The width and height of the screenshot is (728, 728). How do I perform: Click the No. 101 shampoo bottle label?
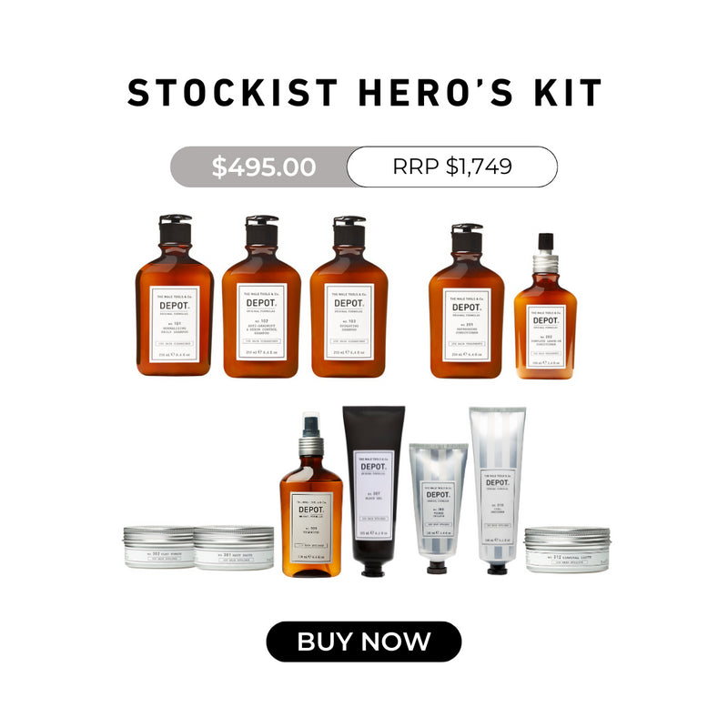click(x=175, y=324)
